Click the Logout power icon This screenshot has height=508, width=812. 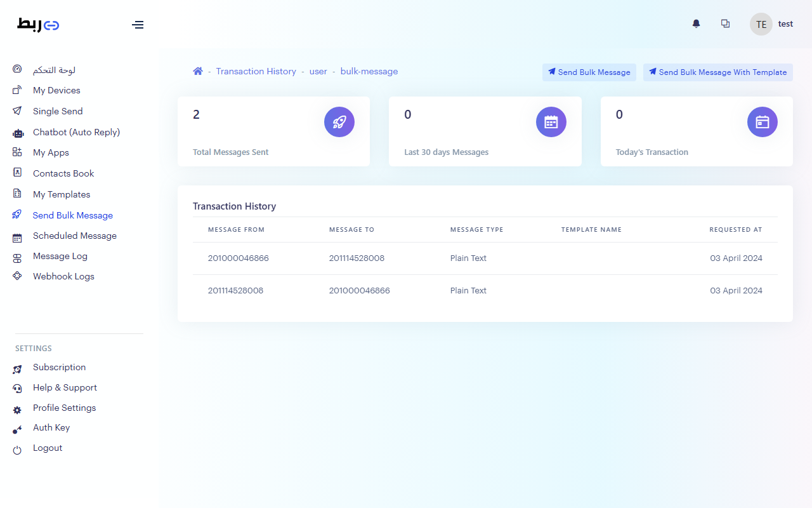[x=17, y=450]
